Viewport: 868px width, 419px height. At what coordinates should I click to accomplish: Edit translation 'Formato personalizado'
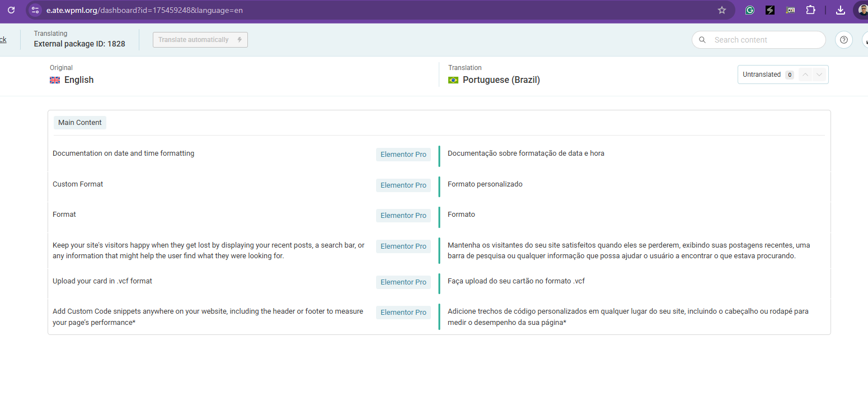click(485, 184)
